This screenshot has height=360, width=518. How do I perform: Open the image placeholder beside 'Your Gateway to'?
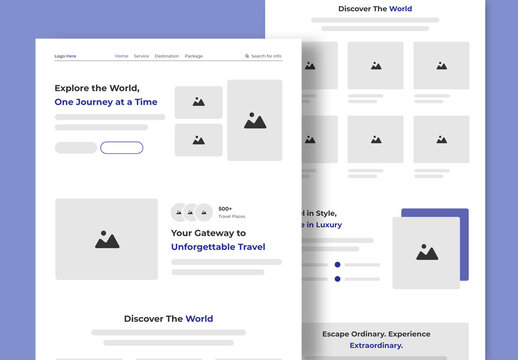pos(107,239)
